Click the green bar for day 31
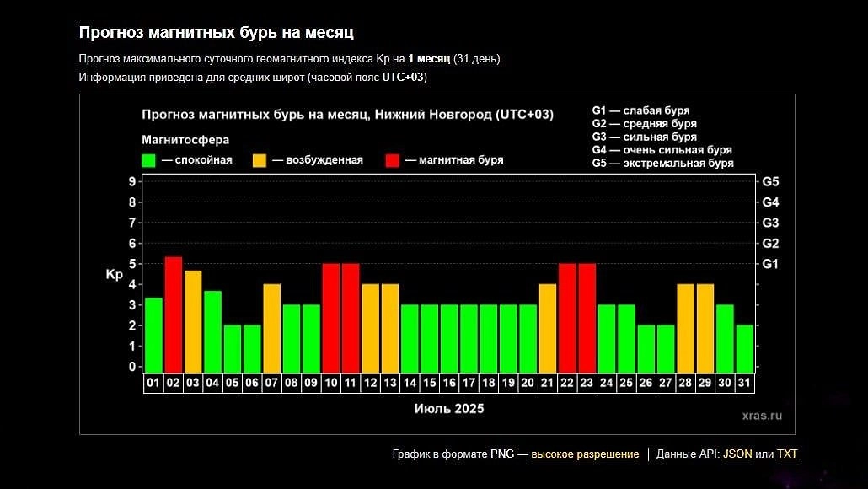The width and height of the screenshot is (868, 489). click(744, 348)
